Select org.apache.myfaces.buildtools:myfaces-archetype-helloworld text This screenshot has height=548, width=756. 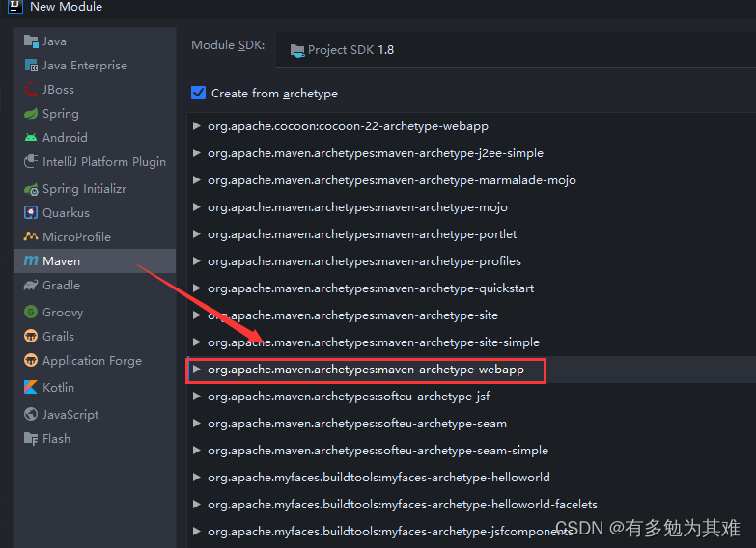378,478
